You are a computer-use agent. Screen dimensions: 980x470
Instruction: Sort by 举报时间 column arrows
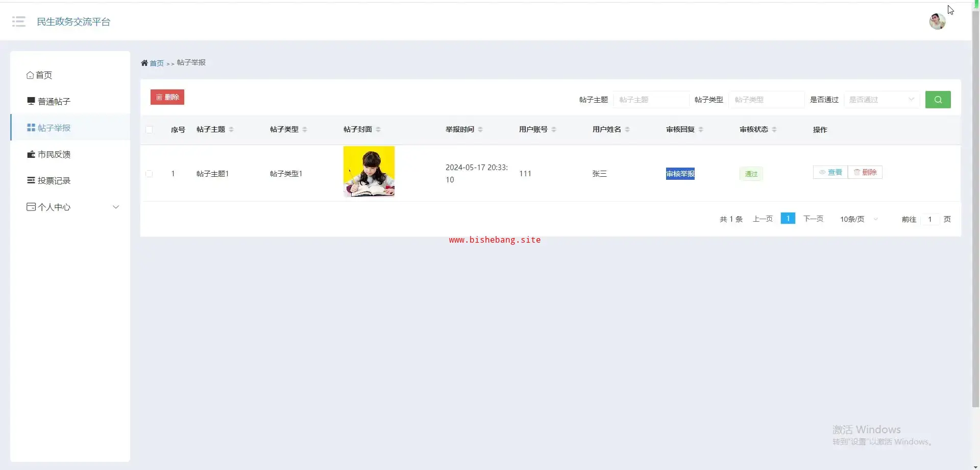(x=480, y=129)
